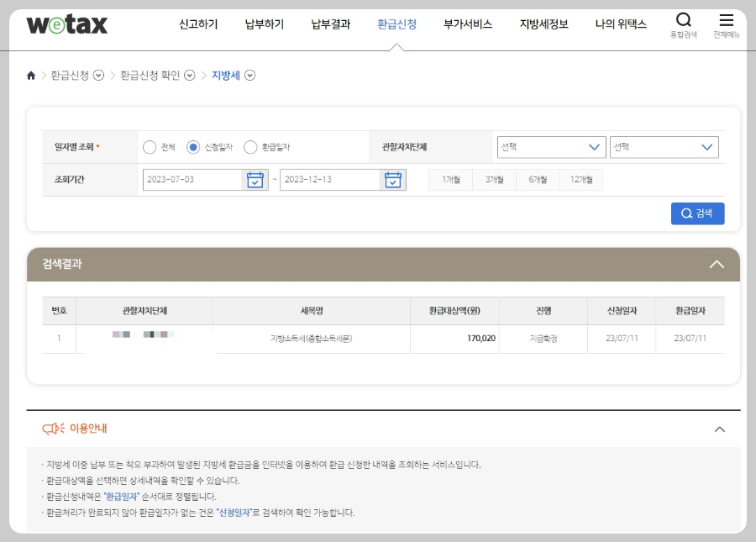Open the 나의 위택스 menu
This screenshot has height=542, width=756.
coord(621,24)
